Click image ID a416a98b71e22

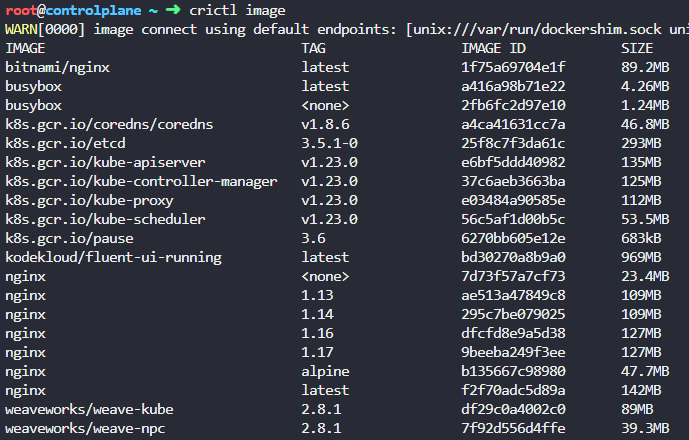click(513, 86)
